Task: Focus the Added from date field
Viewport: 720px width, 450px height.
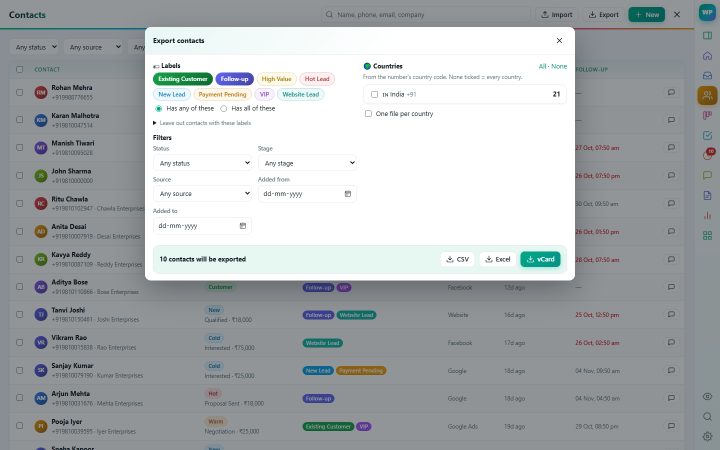Action: (x=307, y=194)
